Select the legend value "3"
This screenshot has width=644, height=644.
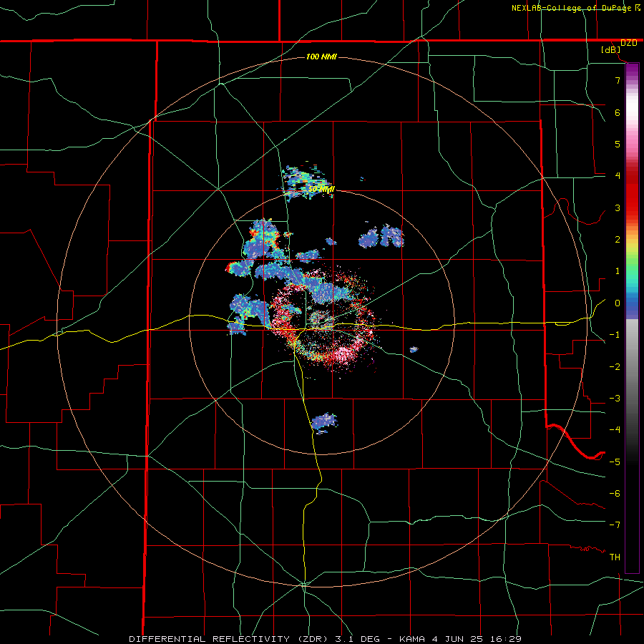coord(618,208)
